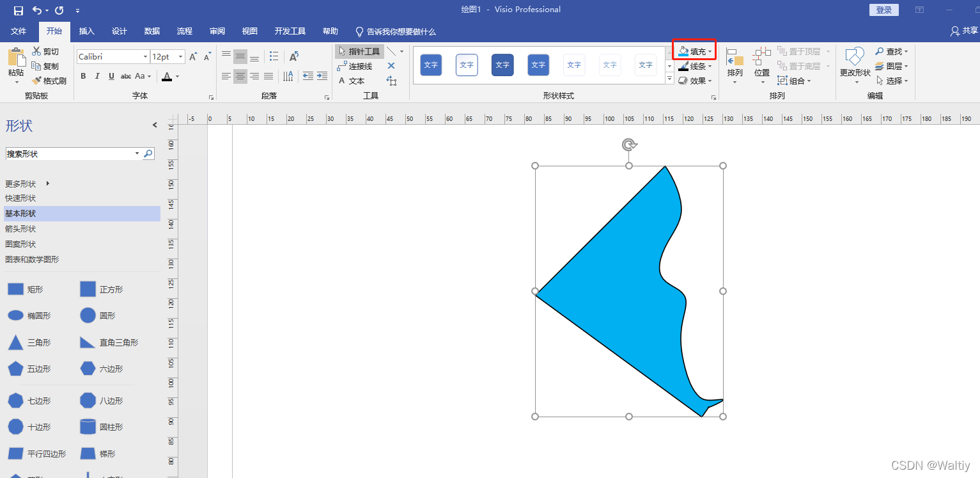Decrease paragraph indent
This screenshot has width=980, height=478.
pos(308,76)
